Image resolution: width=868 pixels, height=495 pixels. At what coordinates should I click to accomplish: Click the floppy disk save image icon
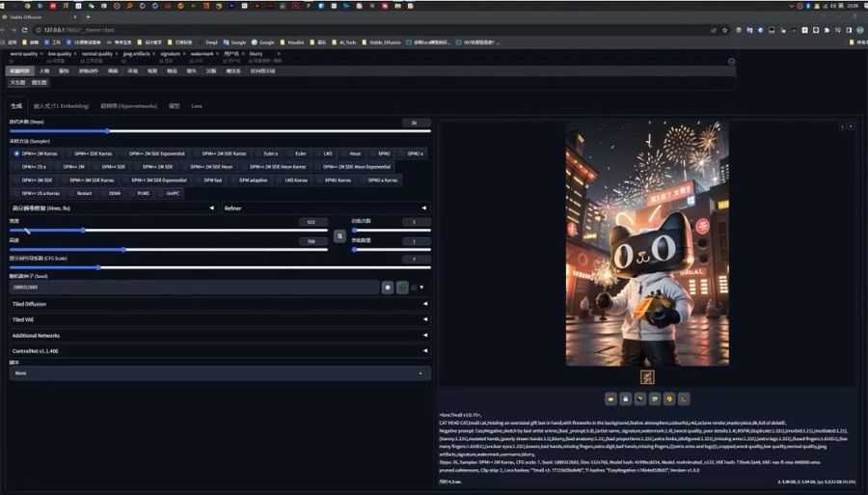pos(626,399)
